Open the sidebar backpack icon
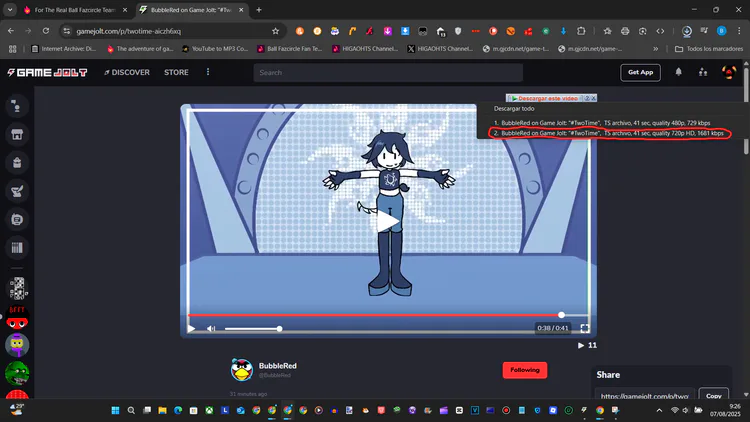 (x=17, y=163)
